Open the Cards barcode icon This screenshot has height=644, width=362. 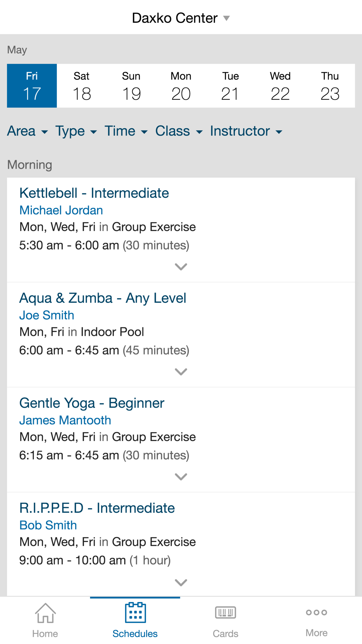click(x=226, y=612)
